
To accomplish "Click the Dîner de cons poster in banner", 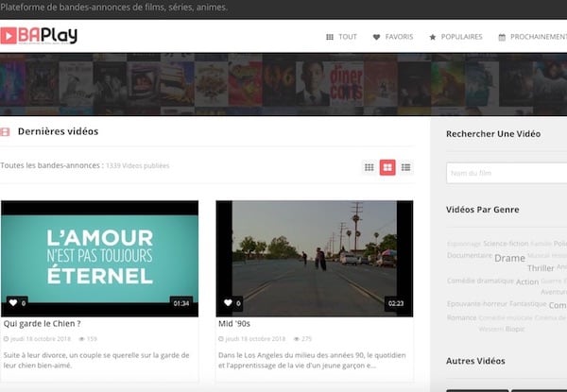I will point(346,84).
